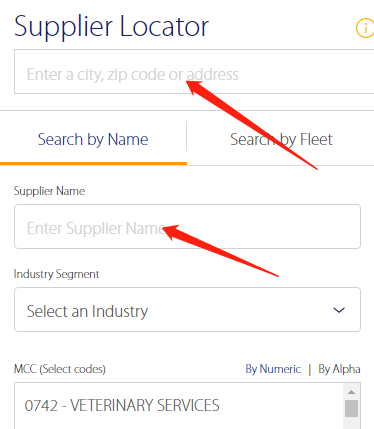Click the MCC (Select codes) label

pyautogui.click(x=60, y=369)
